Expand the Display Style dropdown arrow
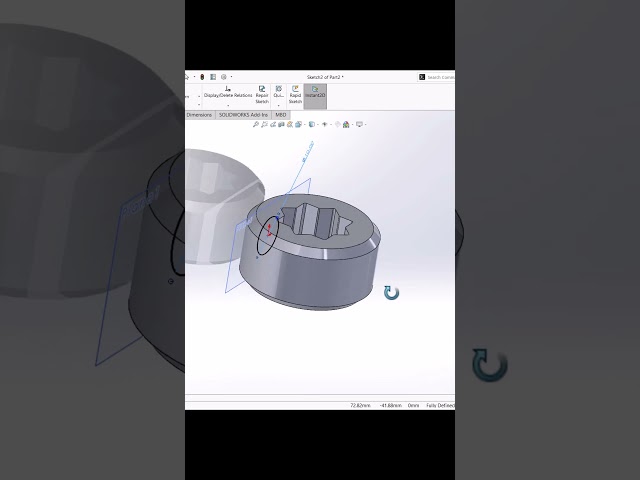The width and height of the screenshot is (640, 480). (x=318, y=124)
